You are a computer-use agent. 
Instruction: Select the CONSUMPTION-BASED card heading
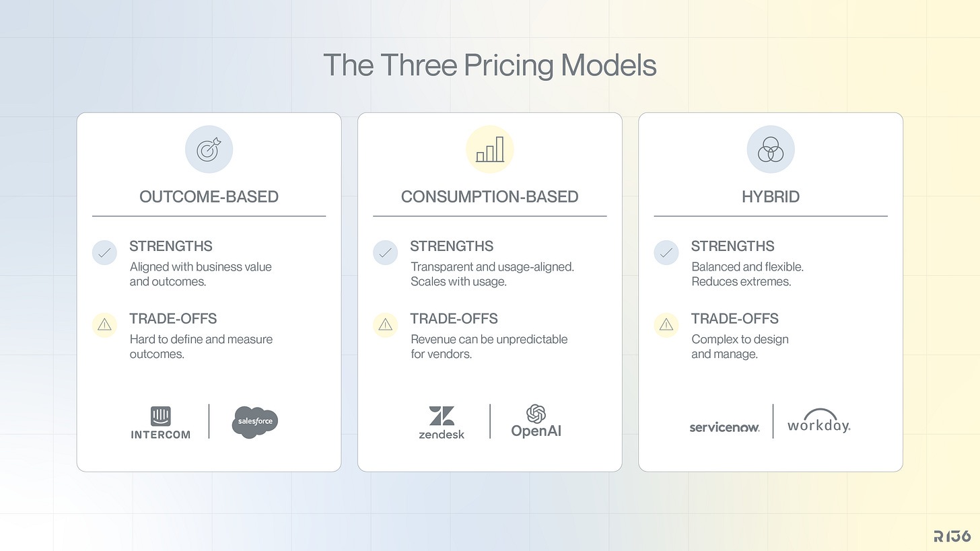point(490,196)
